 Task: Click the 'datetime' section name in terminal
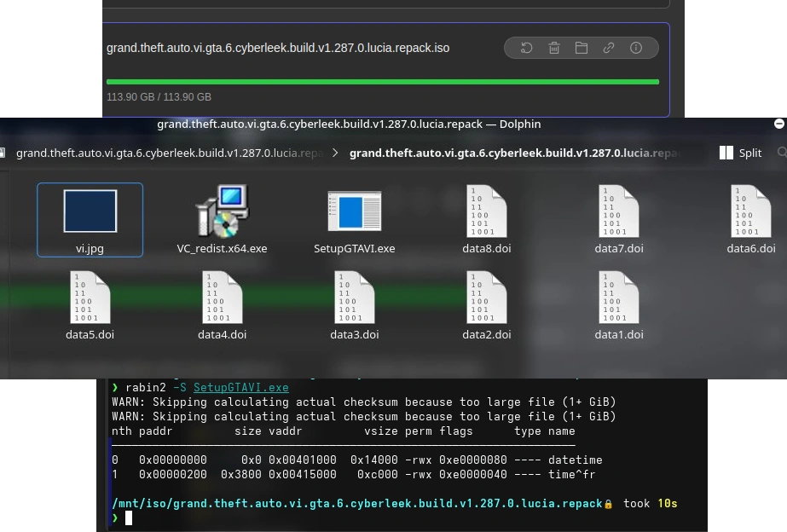[x=576, y=460]
